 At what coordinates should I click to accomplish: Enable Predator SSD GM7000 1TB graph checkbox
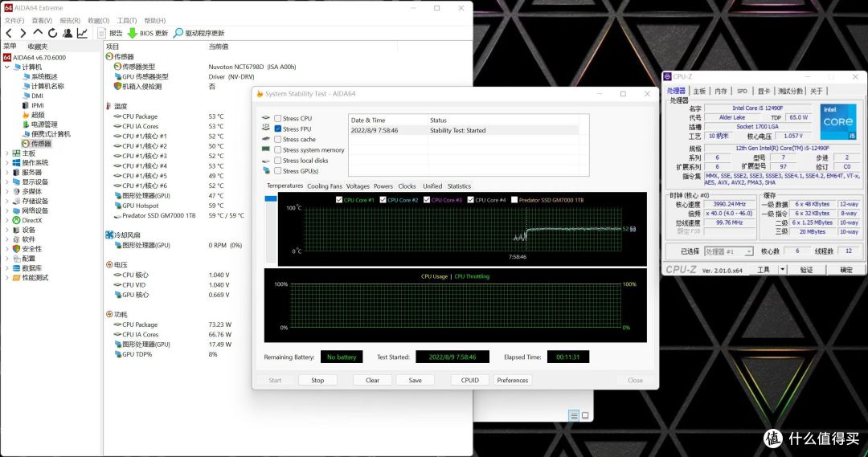[514, 200]
